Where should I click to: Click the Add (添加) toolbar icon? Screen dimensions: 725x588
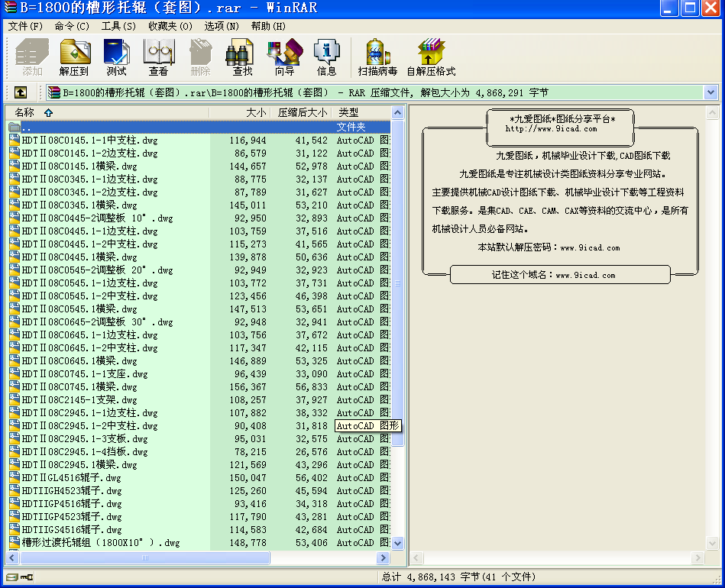(x=32, y=57)
